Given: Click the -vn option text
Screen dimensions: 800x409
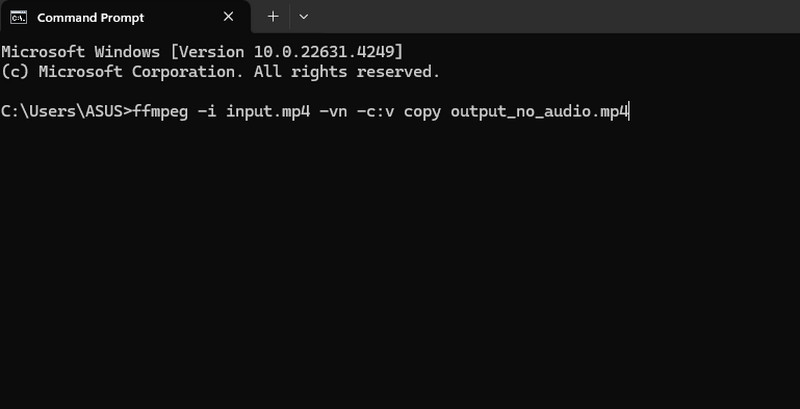Looking at the screenshot, I should point(335,111).
